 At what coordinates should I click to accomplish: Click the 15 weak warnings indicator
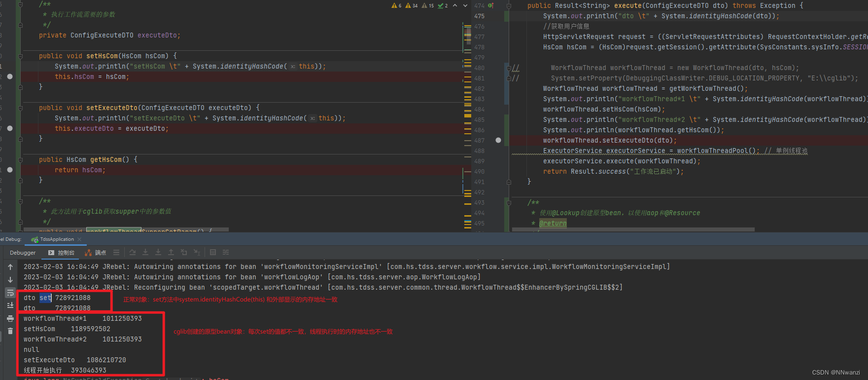click(x=428, y=5)
